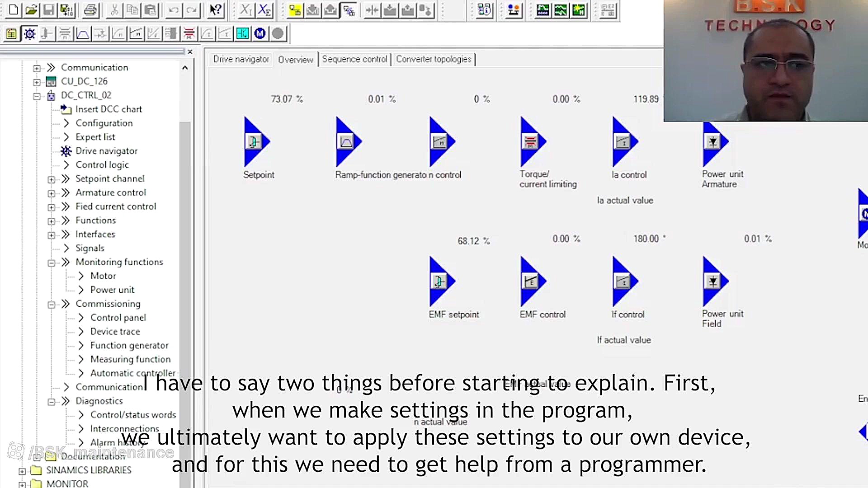The height and width of the screenshot is (488, 868).
Task: Expand the Communication tree node
Action: tap(37, 68)
